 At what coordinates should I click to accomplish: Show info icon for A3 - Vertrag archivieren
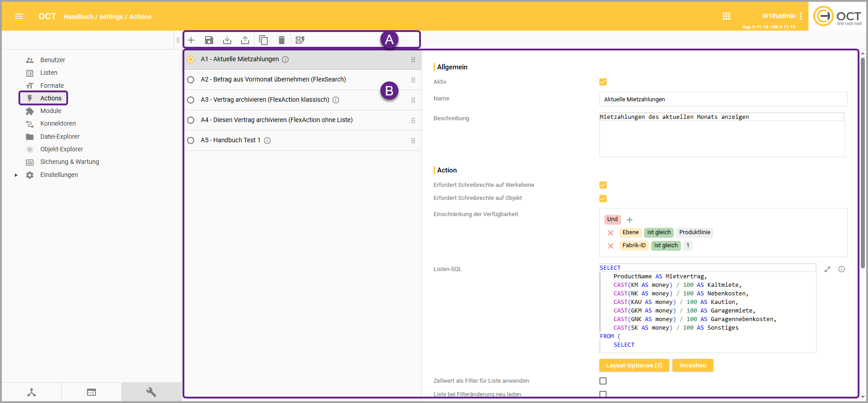[336, 100]
